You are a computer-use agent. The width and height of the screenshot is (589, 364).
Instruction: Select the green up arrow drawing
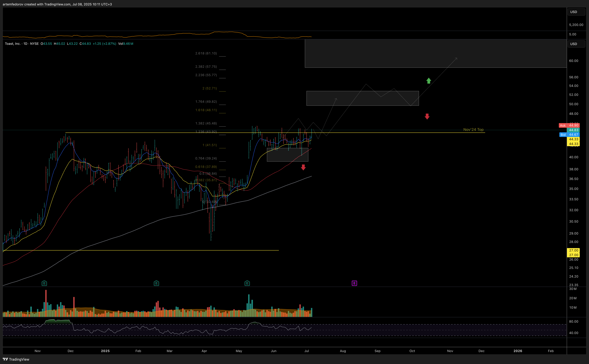point(428,81)
